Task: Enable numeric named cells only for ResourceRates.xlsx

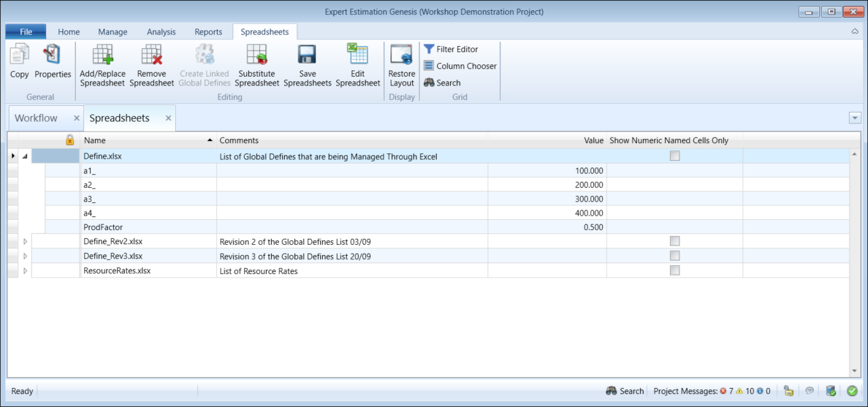Action: (x=674, y=271)
